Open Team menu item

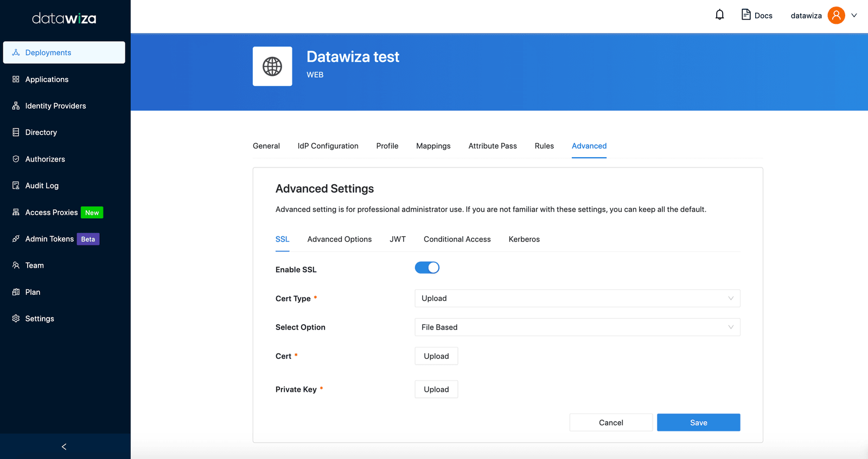click(64, 266)
